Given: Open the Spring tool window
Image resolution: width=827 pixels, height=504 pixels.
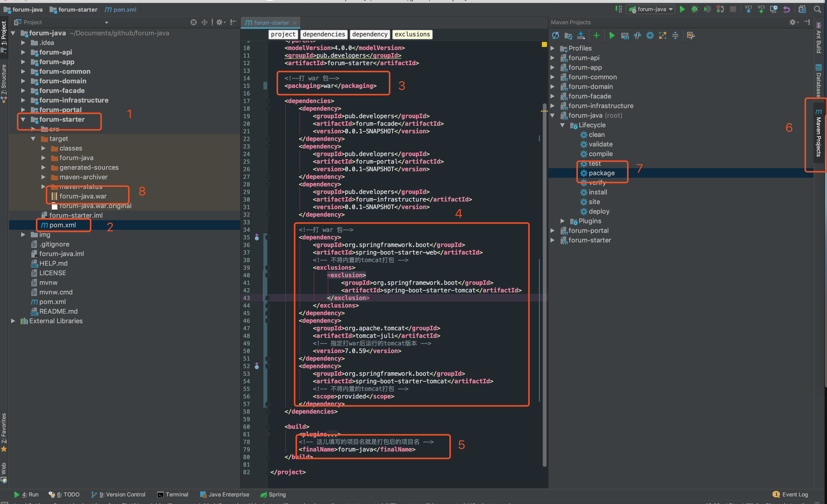Looking at the screenshot, I should click(273, 495).
